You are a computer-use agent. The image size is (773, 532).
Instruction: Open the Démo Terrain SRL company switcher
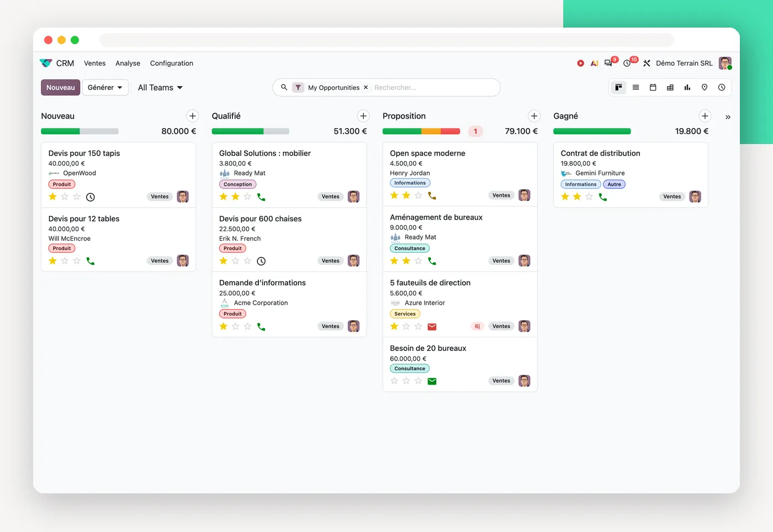[684, 63]
